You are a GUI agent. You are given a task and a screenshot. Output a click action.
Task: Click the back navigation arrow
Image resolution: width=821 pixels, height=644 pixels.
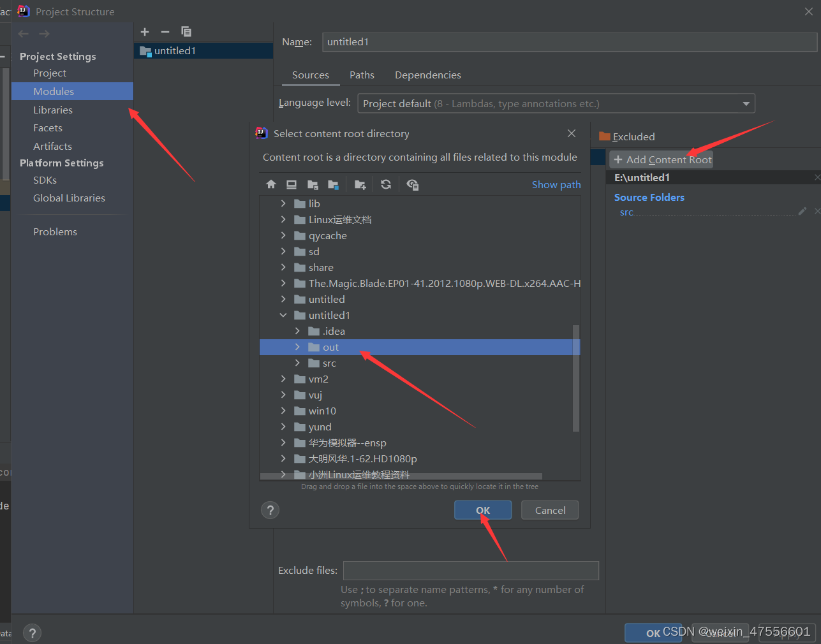24,34
